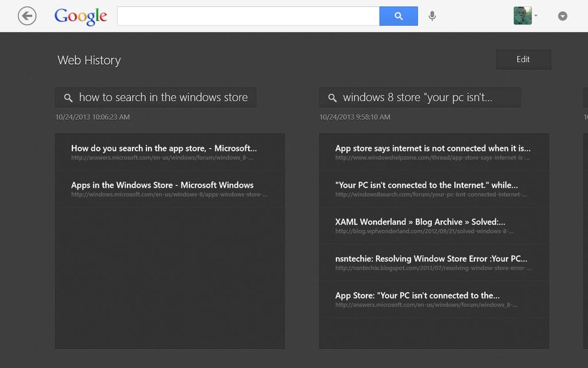Click the timestamp '10/24/2013 9:58:10 AM'
Image resolution: width=588 pixels, height=368 pixels.
coord(355,117)
